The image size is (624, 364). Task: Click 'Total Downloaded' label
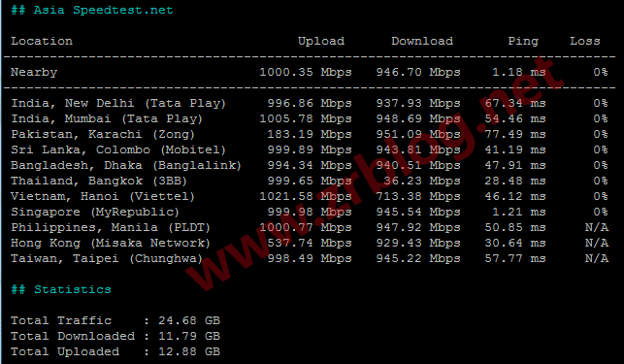pyautogui.click(x=73, y=336)
